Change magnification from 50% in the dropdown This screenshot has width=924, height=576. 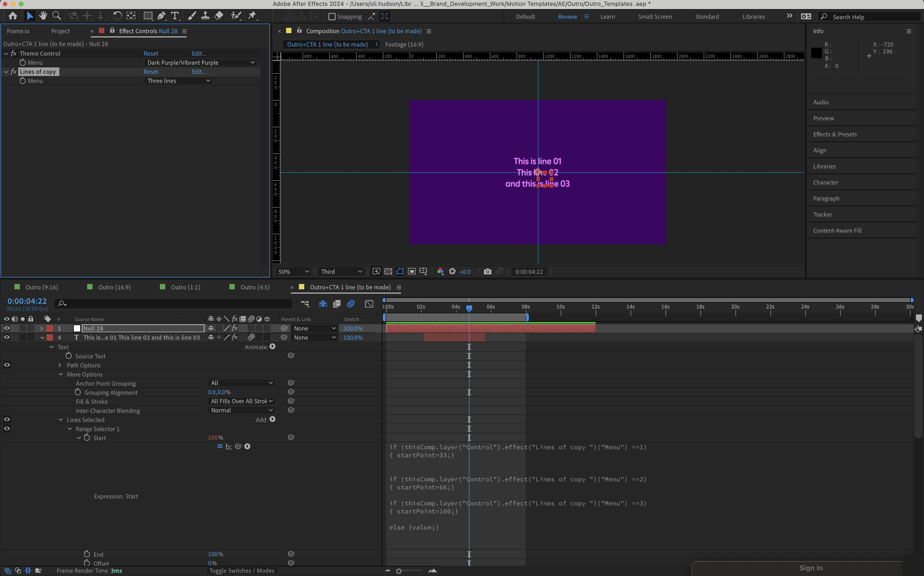point(292,271)
